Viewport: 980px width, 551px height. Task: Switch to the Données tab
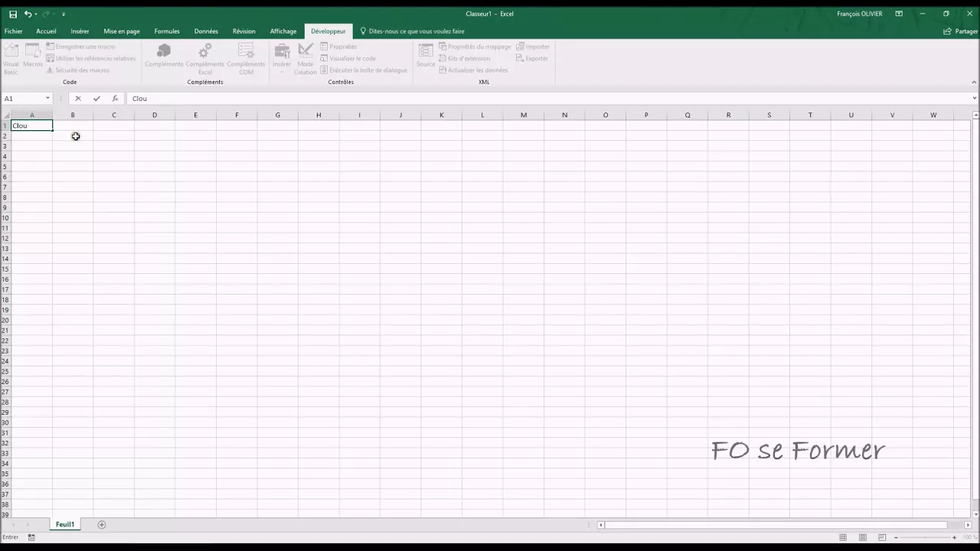[206, 31]
